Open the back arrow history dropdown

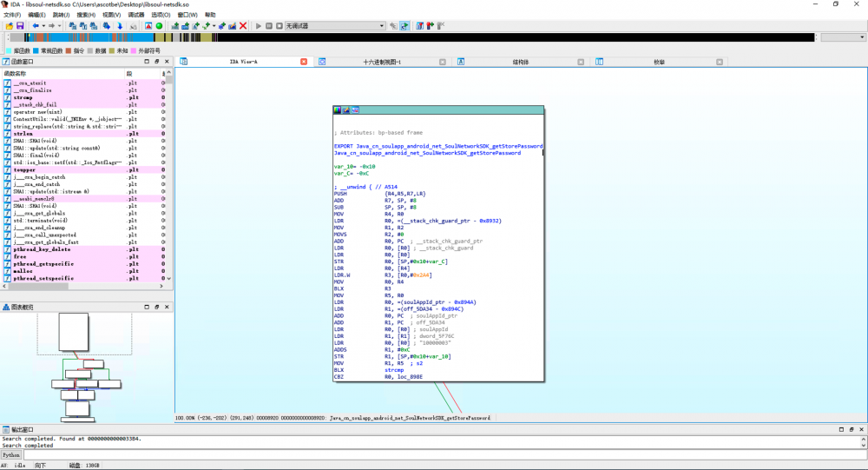tap(43, 26)
